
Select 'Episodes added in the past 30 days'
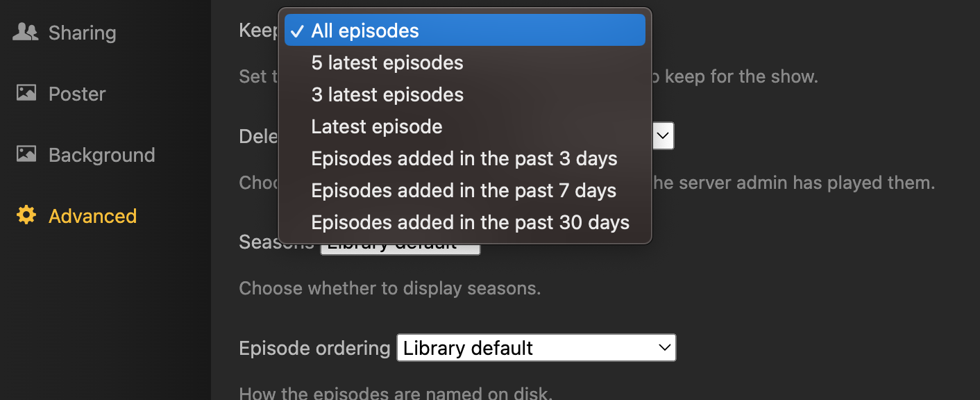pos(470,222)
